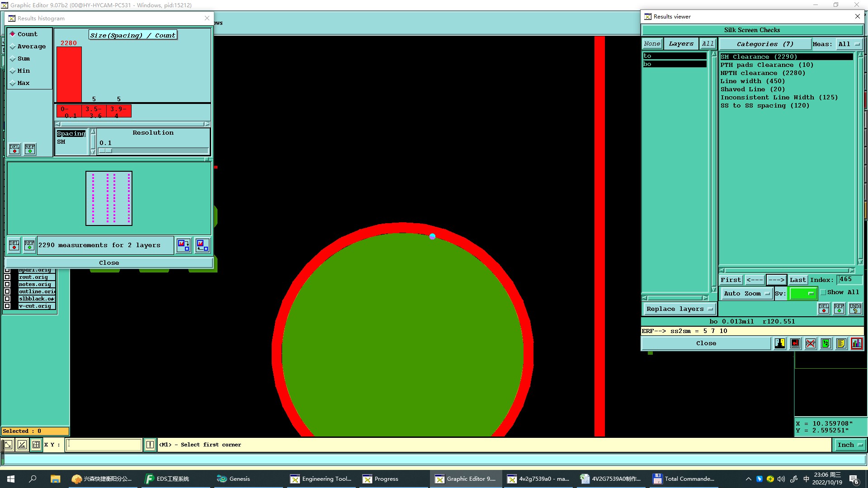Click the Last navigation button
Image resolution: width=868 pixels, height=488 pixels.
(x=797, y=280)
